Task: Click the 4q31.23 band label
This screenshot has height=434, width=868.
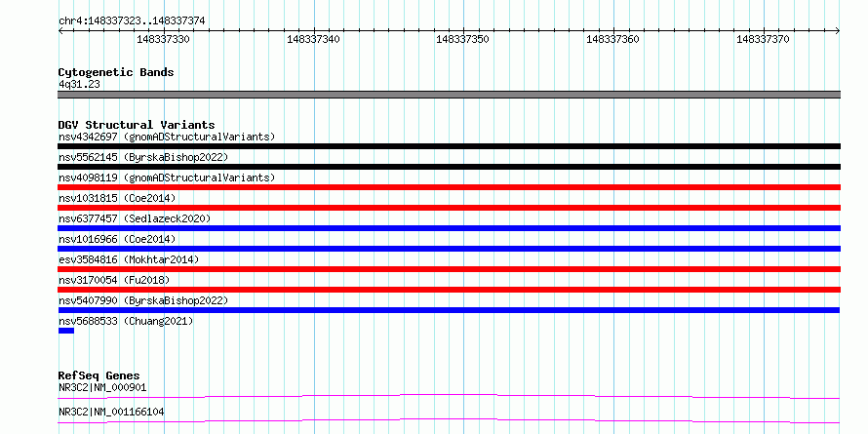Action: [x=79, y=84]
